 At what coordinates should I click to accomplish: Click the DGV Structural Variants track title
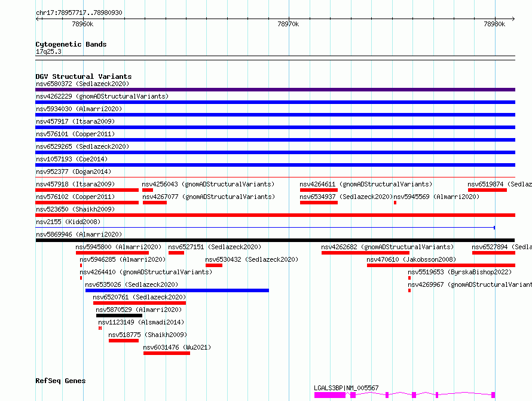(84, 76)
